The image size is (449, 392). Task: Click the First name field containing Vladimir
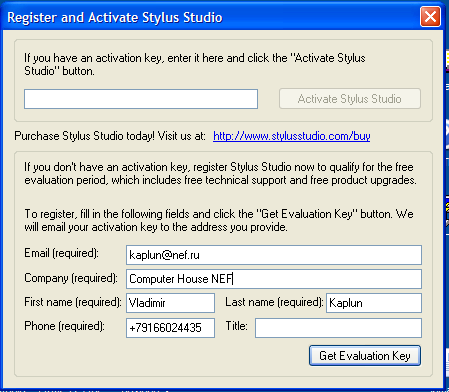click(170, 303)
